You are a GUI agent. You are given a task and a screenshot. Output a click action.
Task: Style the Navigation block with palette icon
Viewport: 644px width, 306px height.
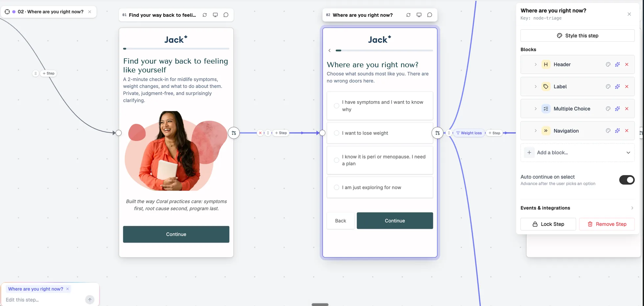pyautogui.click(x=608, y=131)
